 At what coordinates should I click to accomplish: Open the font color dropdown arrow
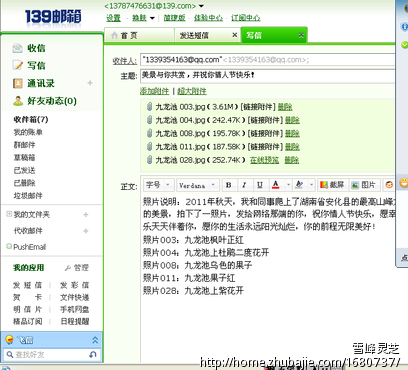[288, 185]
